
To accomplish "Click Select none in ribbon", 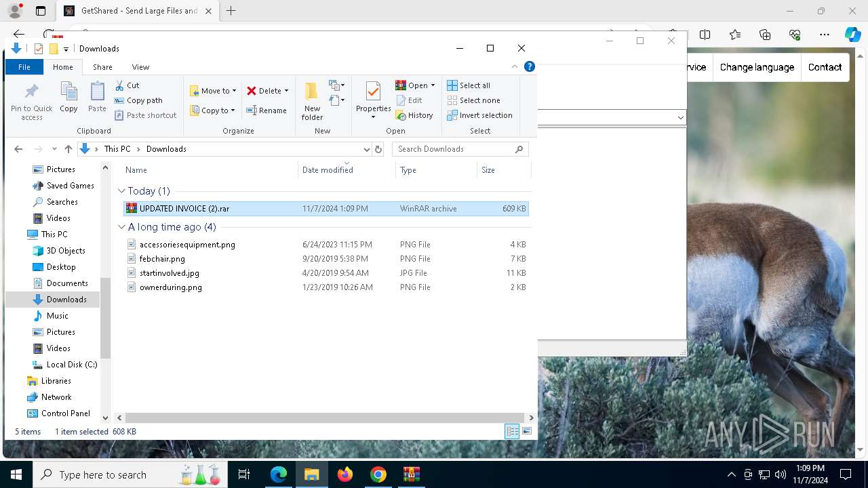I will click(473, 100).
